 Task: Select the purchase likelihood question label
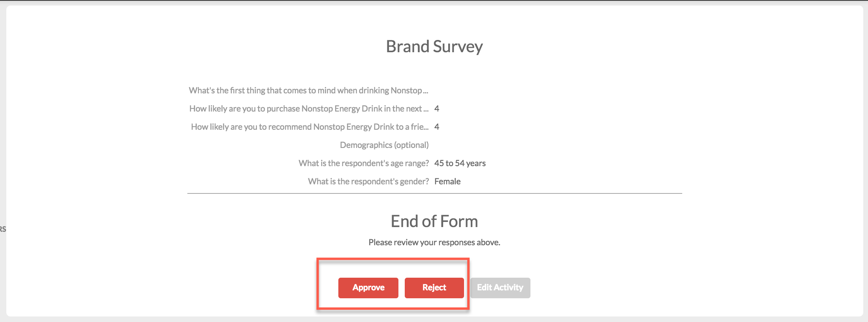pyautogui.click(x=309, y=109)
